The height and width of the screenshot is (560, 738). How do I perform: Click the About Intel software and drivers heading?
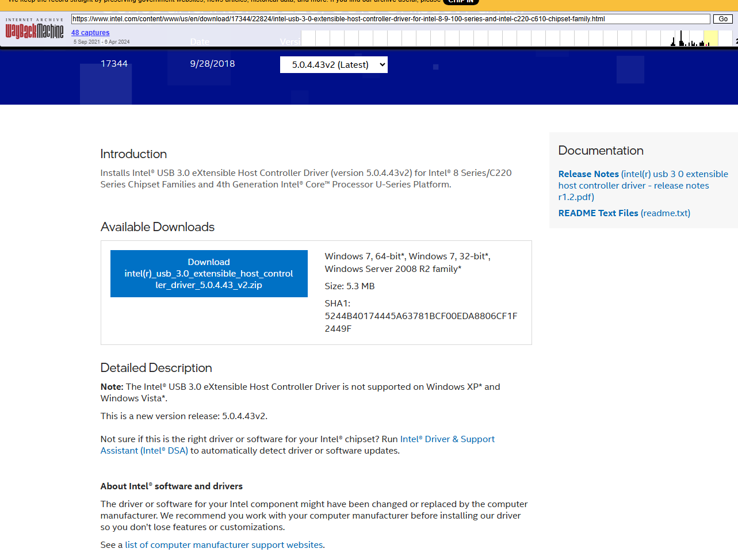pyautogui.click(x=171, y=486)
